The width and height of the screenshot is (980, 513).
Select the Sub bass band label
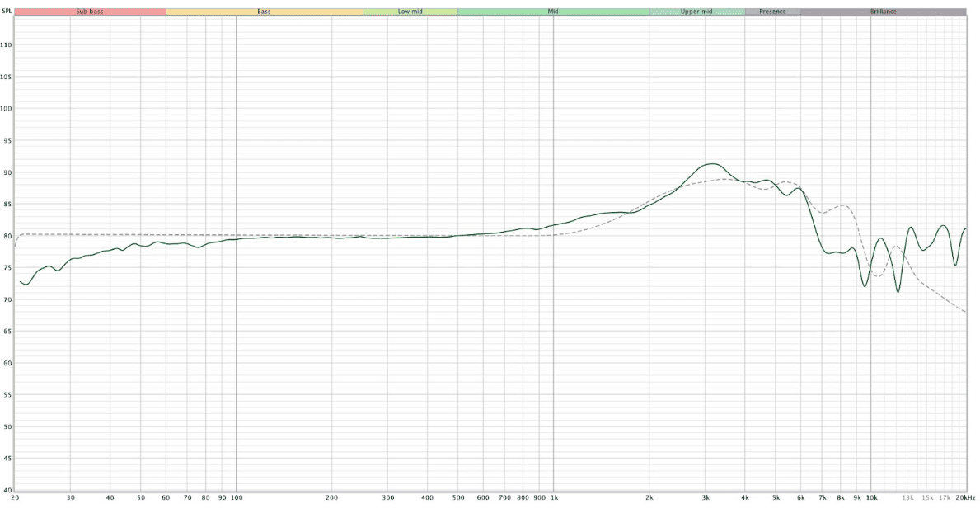click(90, 12)
